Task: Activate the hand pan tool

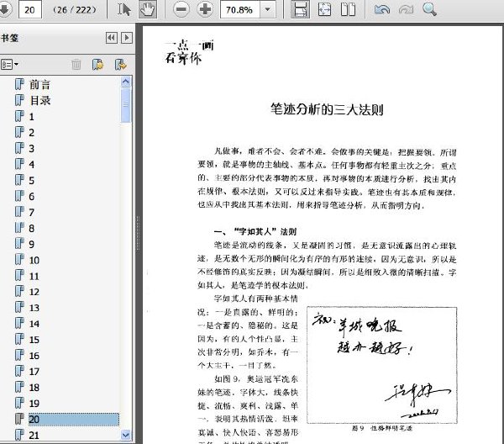Action: [148, 9]
